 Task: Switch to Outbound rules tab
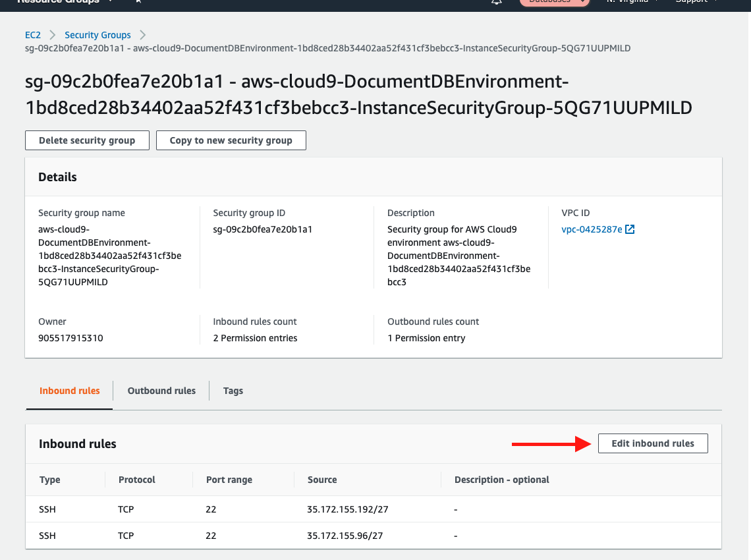pos(161,391)
